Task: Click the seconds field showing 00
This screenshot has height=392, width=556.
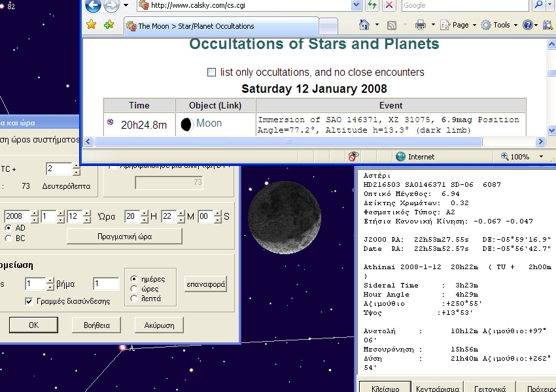Action: tap(205, 216)
